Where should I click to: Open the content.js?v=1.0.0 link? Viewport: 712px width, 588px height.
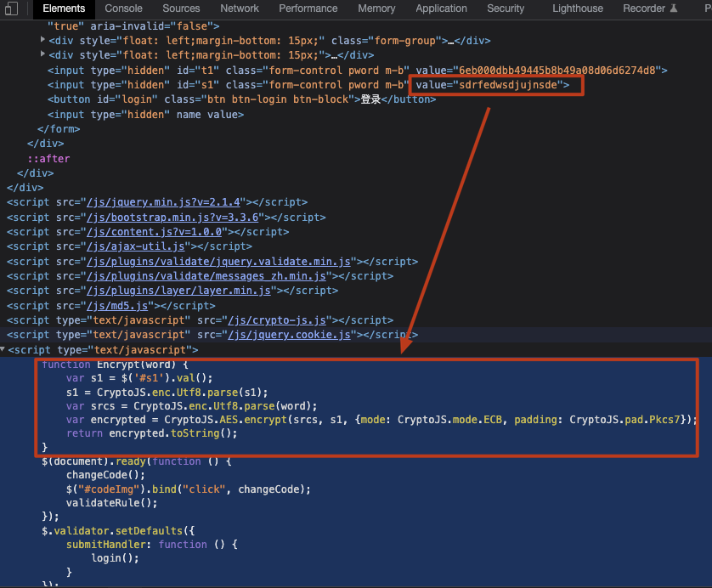coord(154,232)
